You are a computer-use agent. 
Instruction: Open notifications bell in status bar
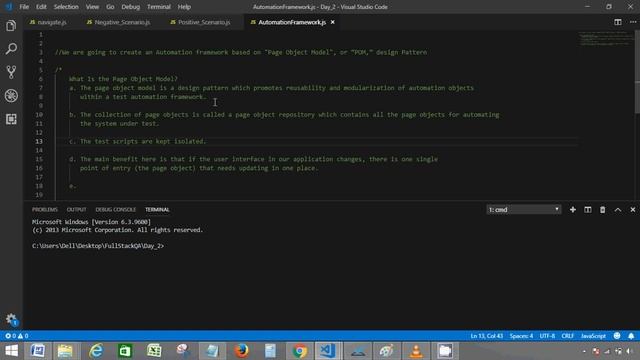[631, 336]
